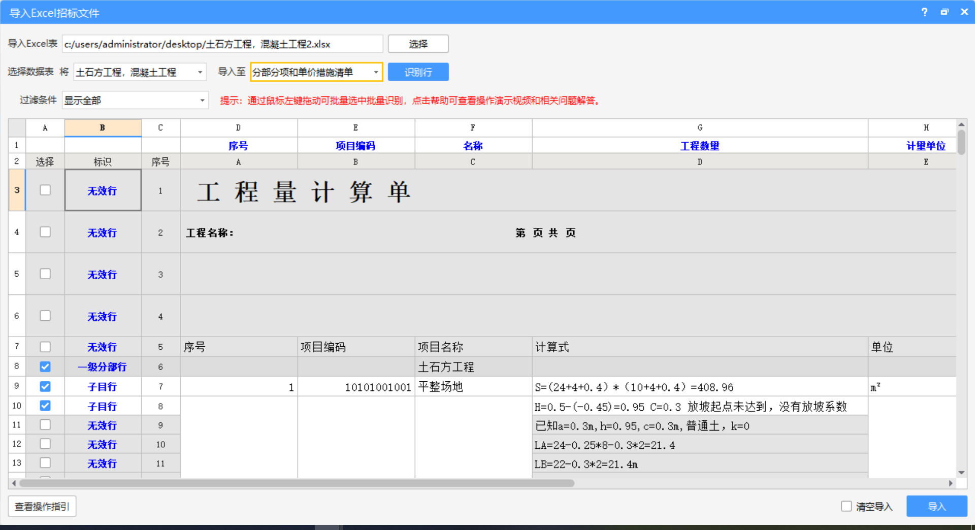Open help via the question mark icon
980x530 pixels.
coord(925,12)
